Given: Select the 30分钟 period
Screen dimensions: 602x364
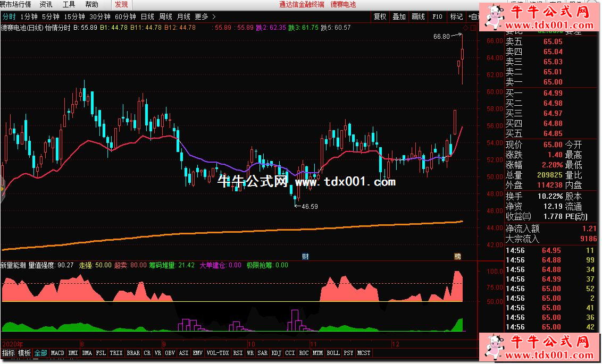Looking at the screenshot, I should (x=100, y=17).
